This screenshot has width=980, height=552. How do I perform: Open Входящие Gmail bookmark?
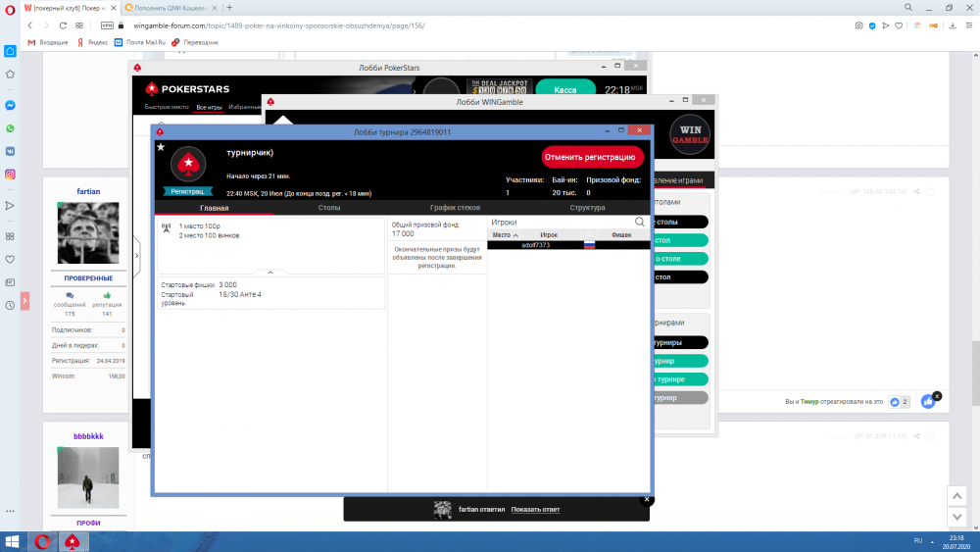point(48,42)
